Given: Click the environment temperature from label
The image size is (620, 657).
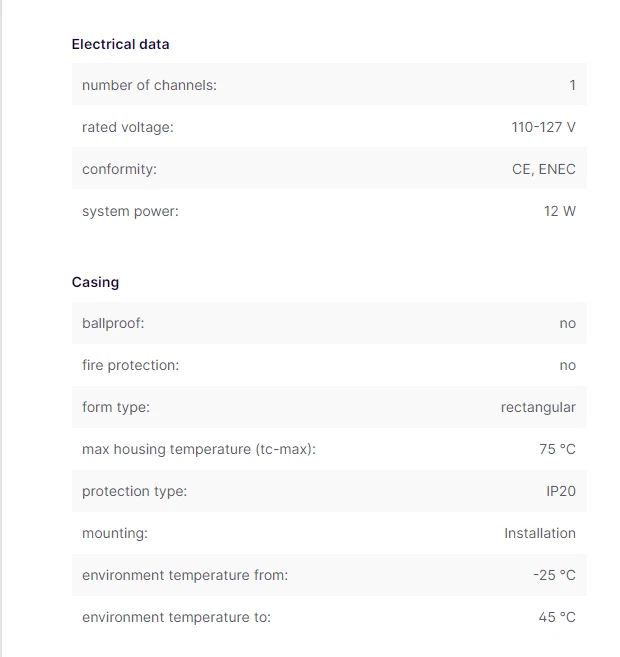Looking at the screenshot, I should [x=185, y=575].
